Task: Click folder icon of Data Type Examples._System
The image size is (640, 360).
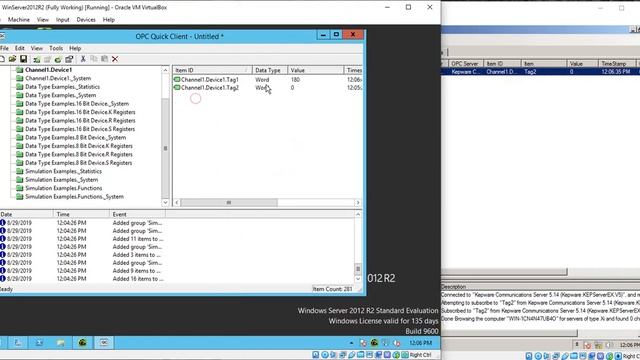Action: tap(19, 95)
